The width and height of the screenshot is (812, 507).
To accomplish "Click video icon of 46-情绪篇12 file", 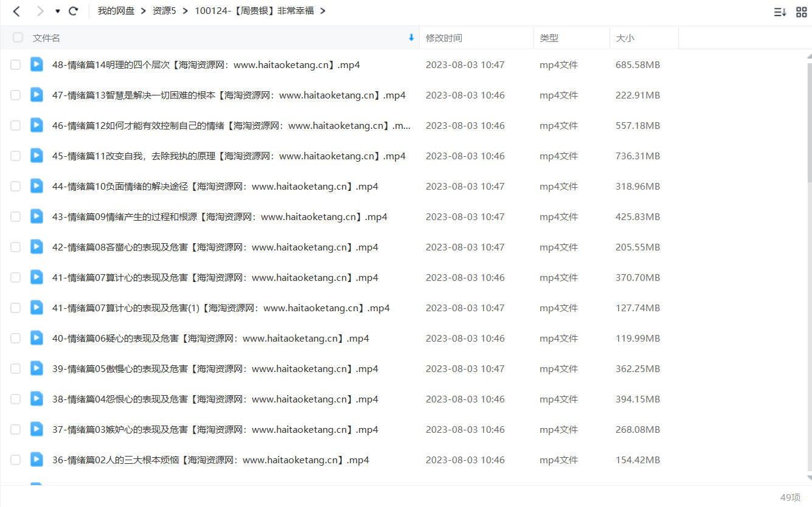I will [x=37, y=125].
